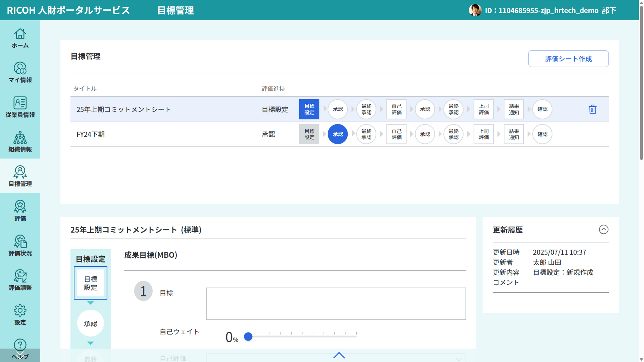Select the 目標管理 item in the top bar
The height and width of the screenshot is (362, 644).
(x=175, y=11)
